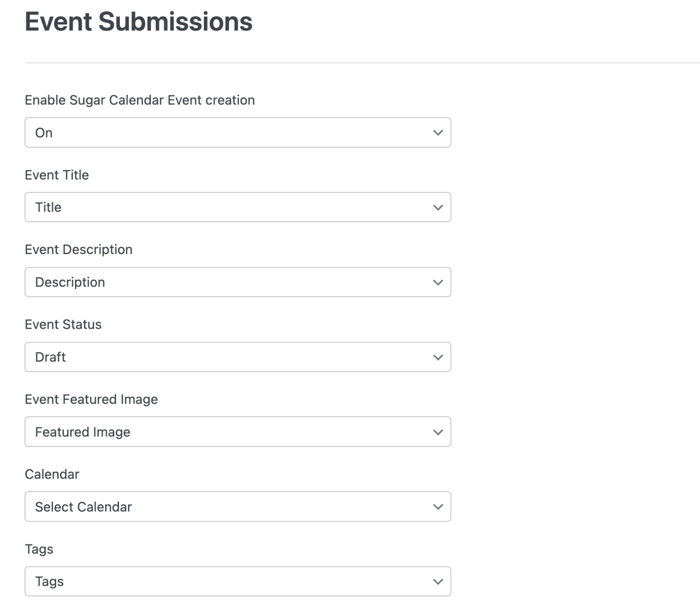Click the Tags label
Image resolution: width=700 pixels, height=614 pixels.
39,549
